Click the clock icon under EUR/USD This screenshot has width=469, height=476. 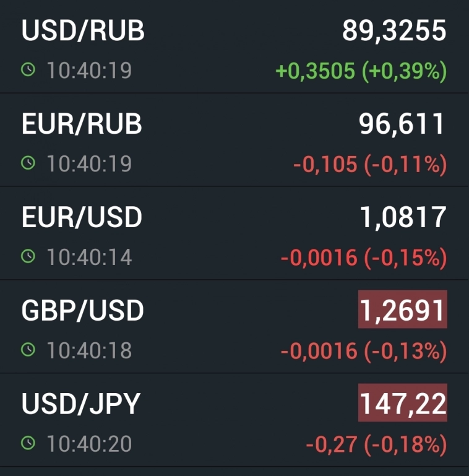tap(28, 256)
